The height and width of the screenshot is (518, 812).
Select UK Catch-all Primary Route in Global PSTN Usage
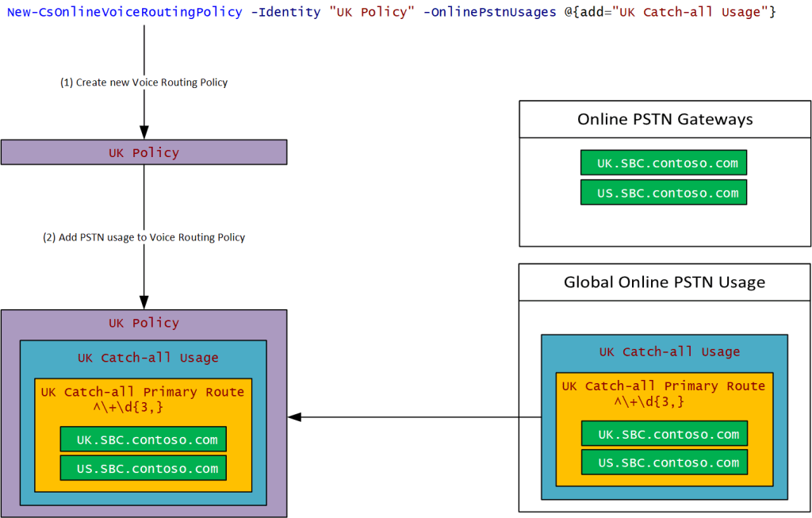tap(663, 386)
